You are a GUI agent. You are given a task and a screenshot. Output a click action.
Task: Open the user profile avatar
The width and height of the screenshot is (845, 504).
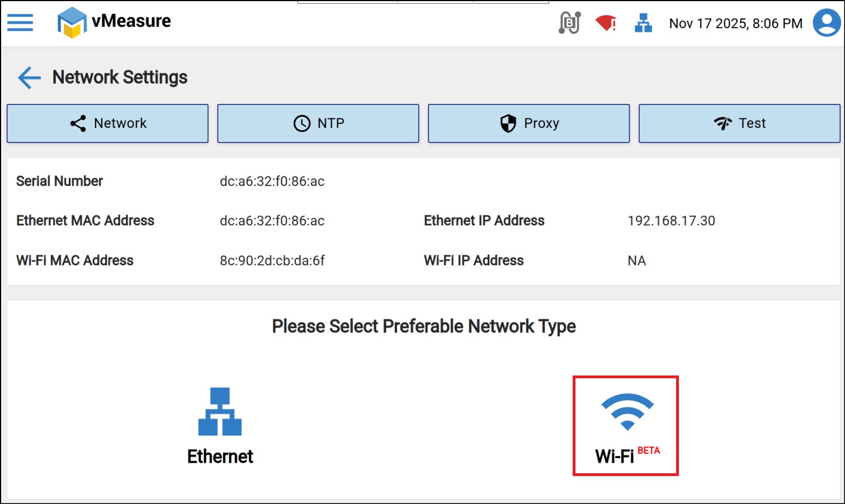tap(826, 23)
